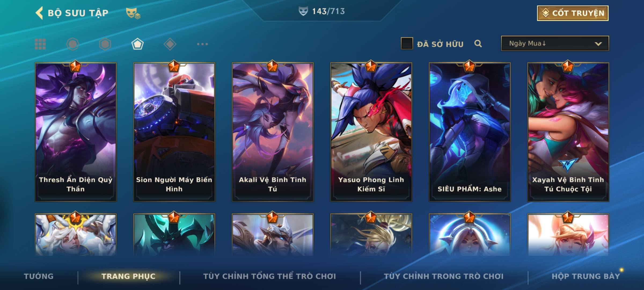Select the grid all-skins filter icon

40,44
